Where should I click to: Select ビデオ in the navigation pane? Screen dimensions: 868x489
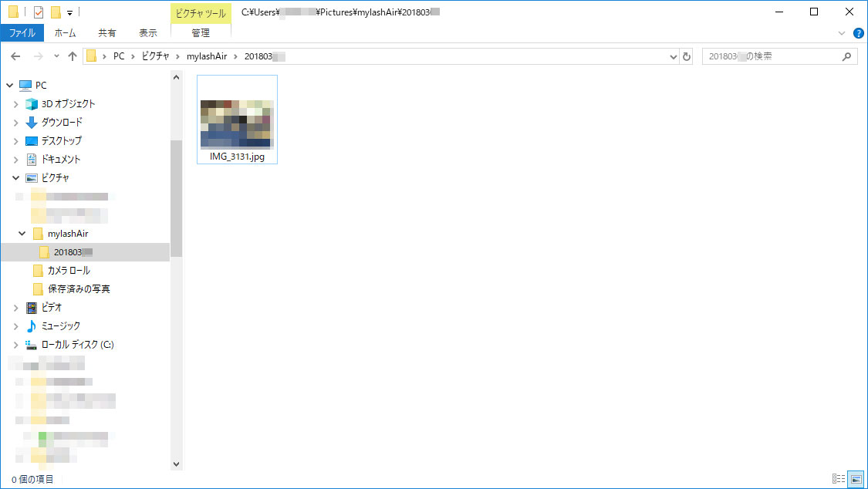pos(52,308)
